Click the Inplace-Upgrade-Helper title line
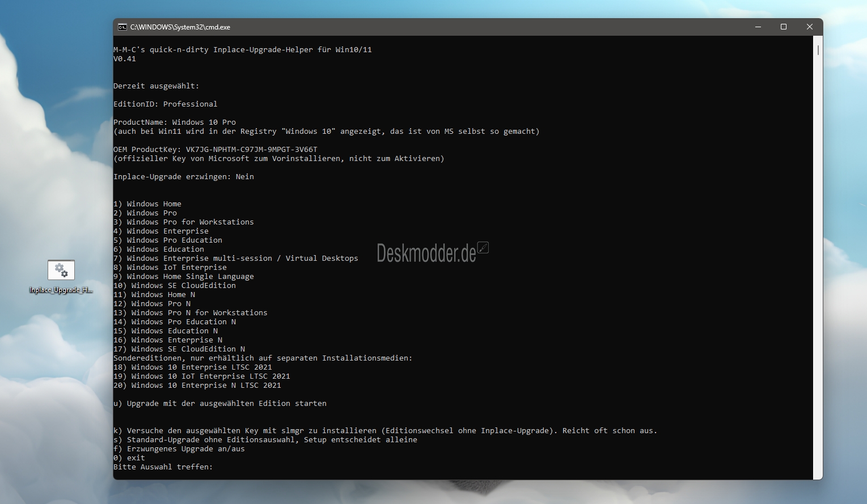Image resolution: width=867 pixels, height=504 pixels. pos(243,50)
